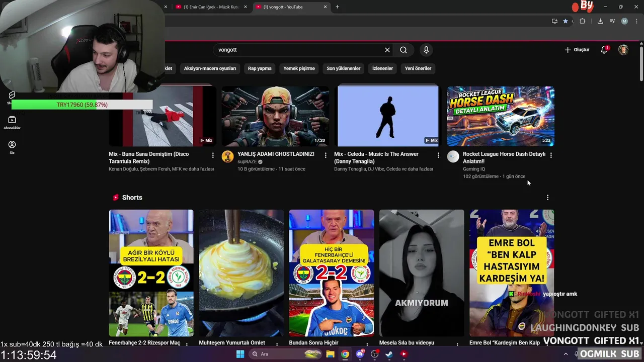
Task: Close the vongott - YouTube tab
Action: pyautogui.click(x=325, y=7)
